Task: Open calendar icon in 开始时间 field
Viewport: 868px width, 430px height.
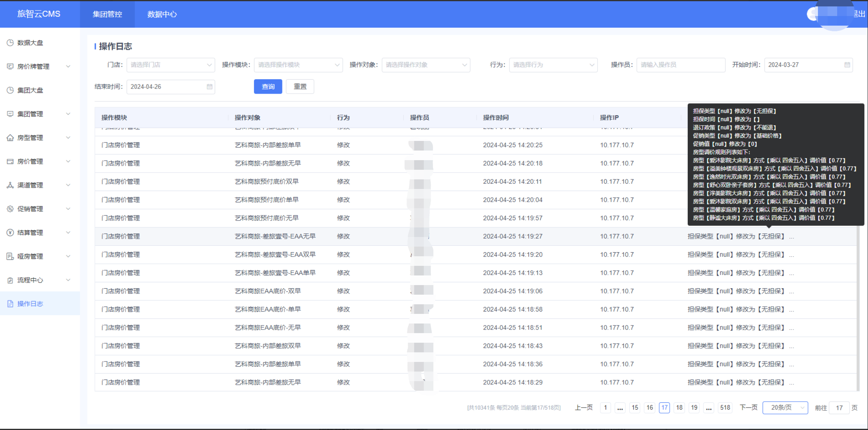Action: coord(847,65)
